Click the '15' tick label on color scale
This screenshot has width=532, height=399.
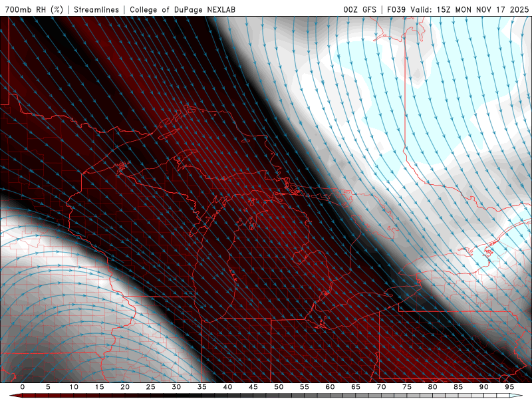click(99, 387)
